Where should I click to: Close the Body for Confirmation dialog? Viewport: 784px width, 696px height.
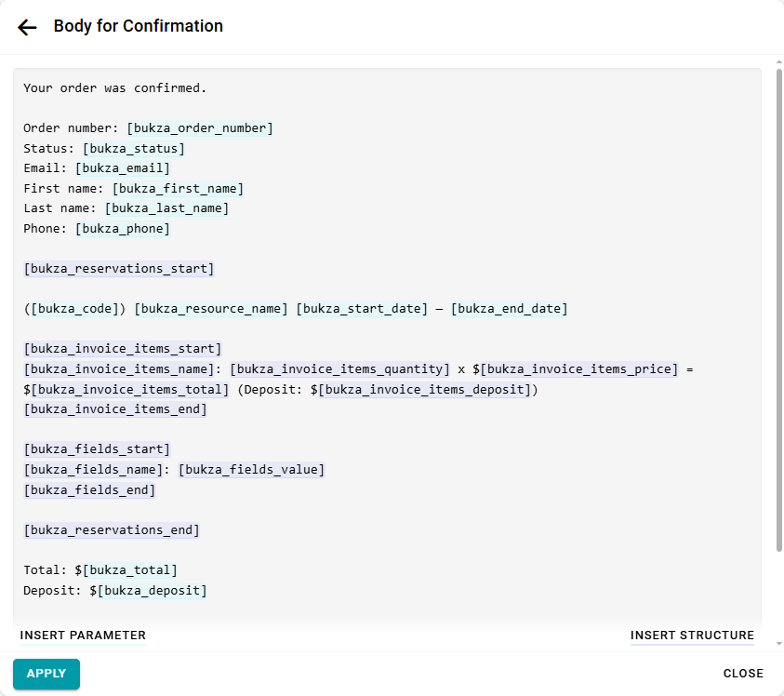pyautogui.click(x=743, y=674)
